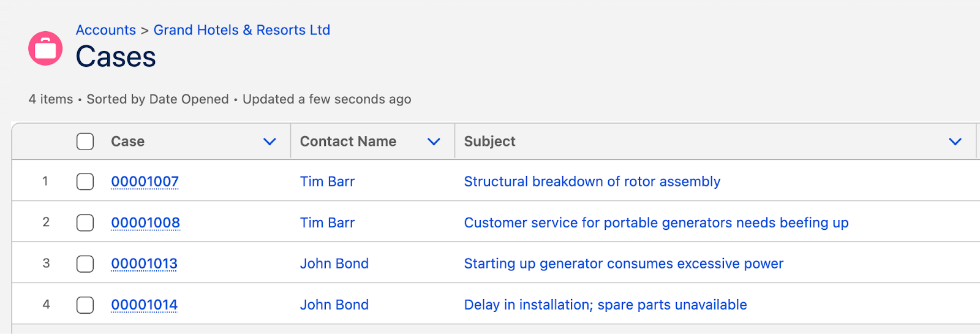
Task: Open case number 00001007
Action: click(x=145, y=181)
